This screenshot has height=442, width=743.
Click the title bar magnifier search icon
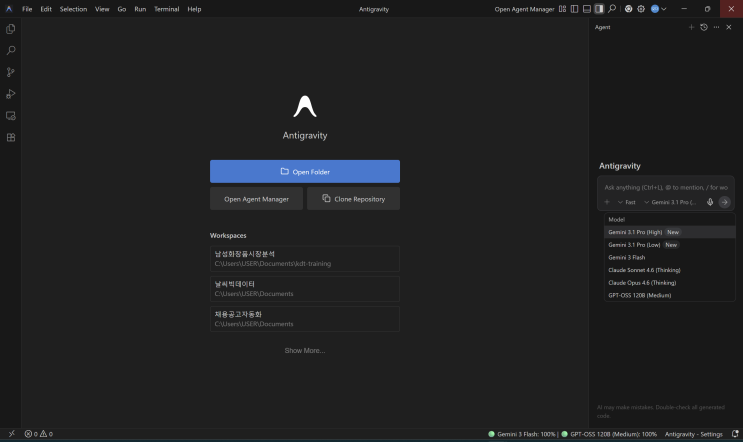coord(612,9)
